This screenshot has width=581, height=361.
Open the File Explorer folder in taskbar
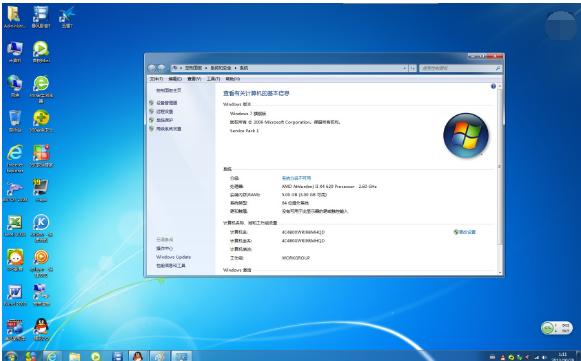pos(74,356)
